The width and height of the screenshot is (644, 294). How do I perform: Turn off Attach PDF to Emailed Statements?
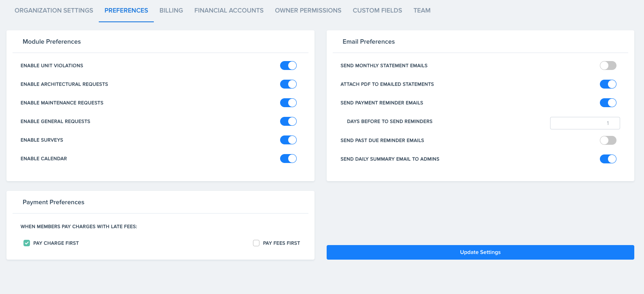(x=608, y=84)
